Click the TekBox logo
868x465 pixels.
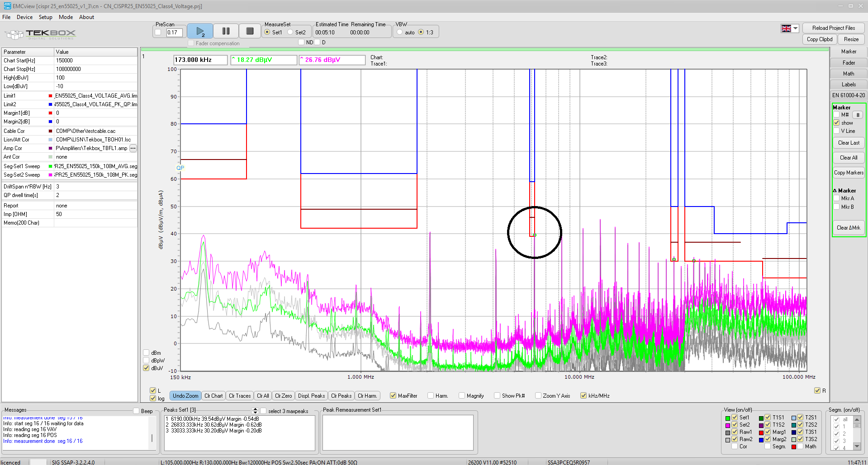tap(41, 34)
